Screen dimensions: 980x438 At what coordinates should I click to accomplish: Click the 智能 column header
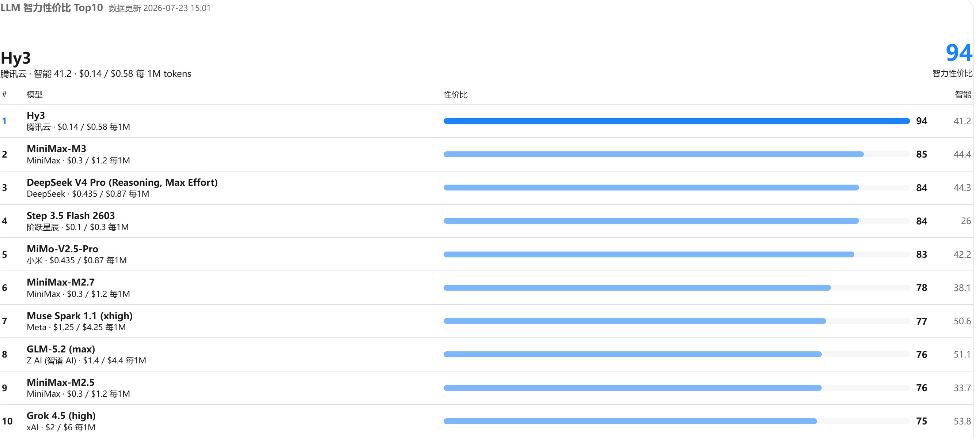(963, 94)
